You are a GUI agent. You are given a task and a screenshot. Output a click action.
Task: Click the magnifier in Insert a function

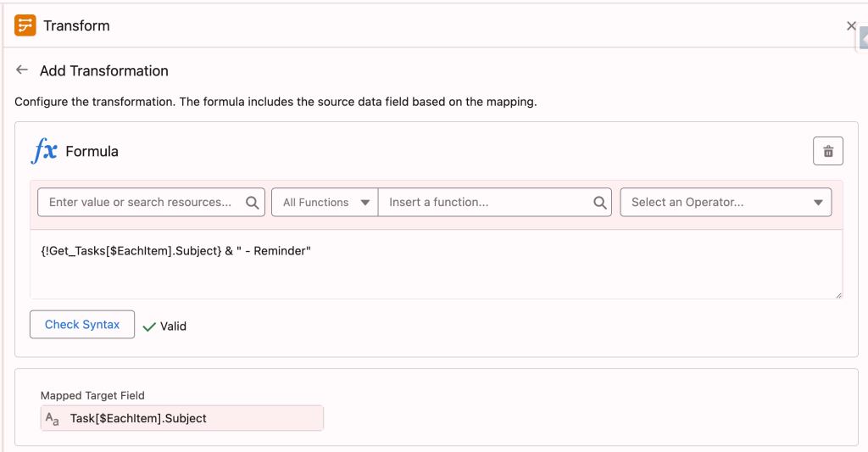point(599,203)
